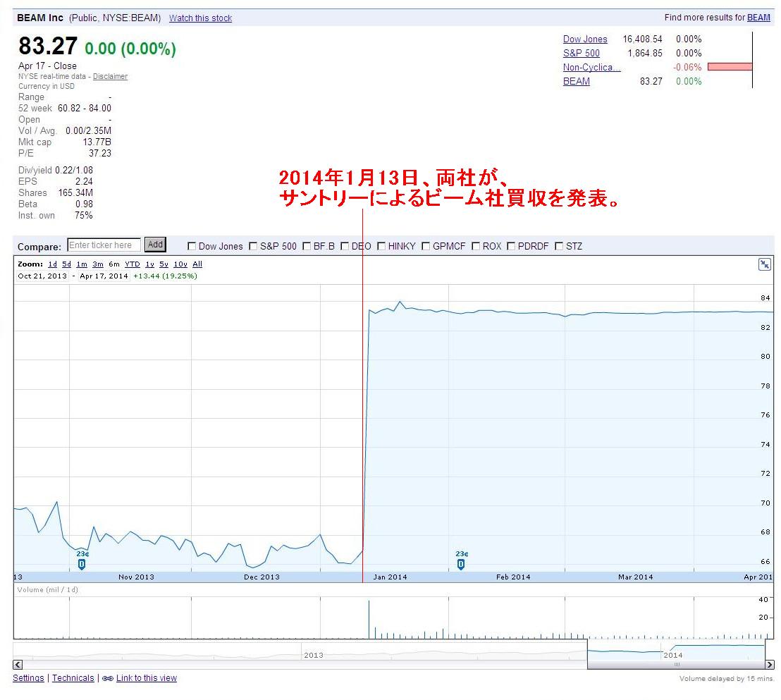
Task: Set chart zoom to 10y
Action: pyautogui.click(x=180, y=264)
